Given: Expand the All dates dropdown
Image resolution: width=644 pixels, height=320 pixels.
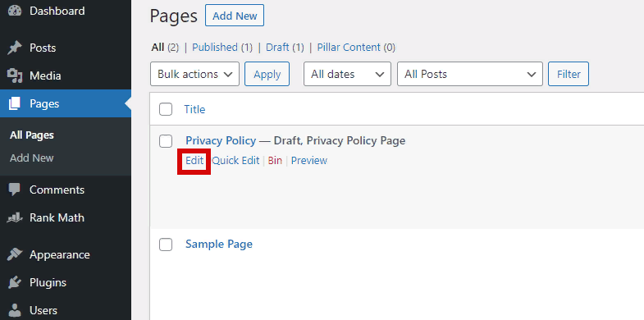Looking at the screenshot, I should point(347,74).
